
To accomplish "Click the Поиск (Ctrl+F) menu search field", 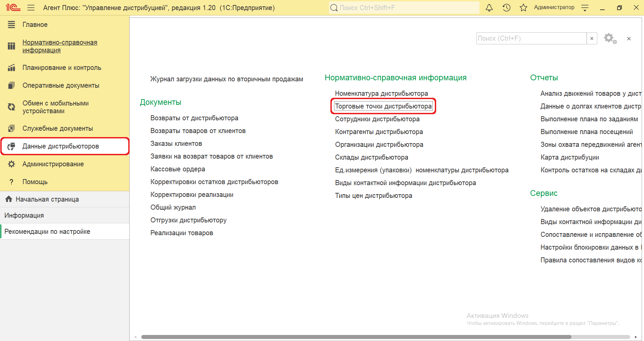I will coord(532,38).
